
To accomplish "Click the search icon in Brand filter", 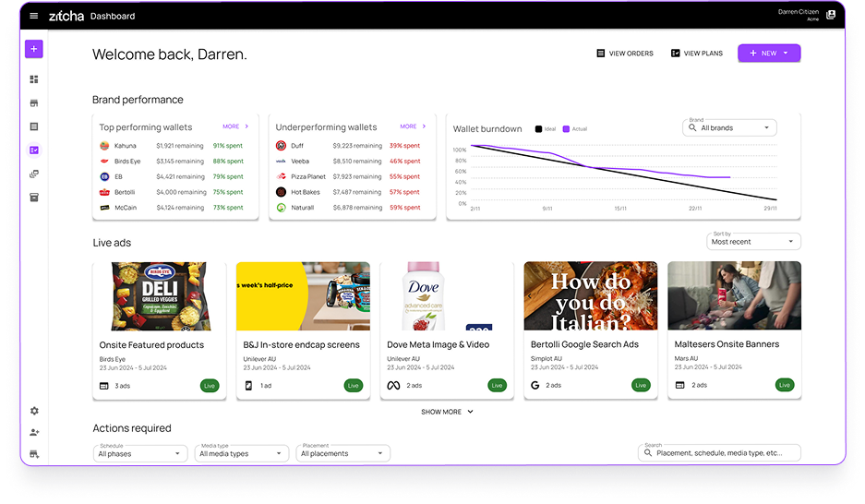I will pyautogui.click(x=692, y=127).
